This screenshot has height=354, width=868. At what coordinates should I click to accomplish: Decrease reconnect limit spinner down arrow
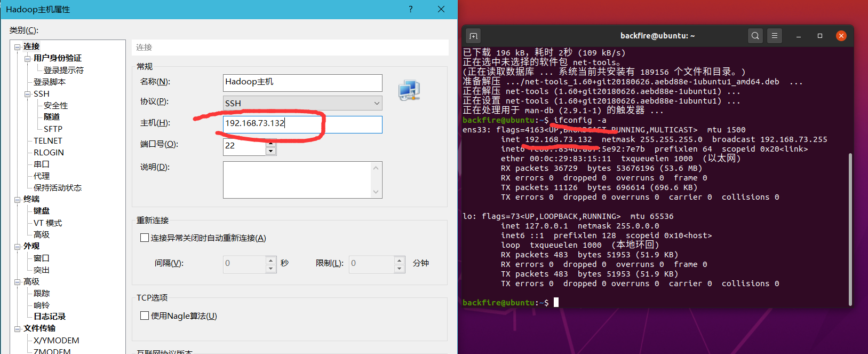(399, 269)
